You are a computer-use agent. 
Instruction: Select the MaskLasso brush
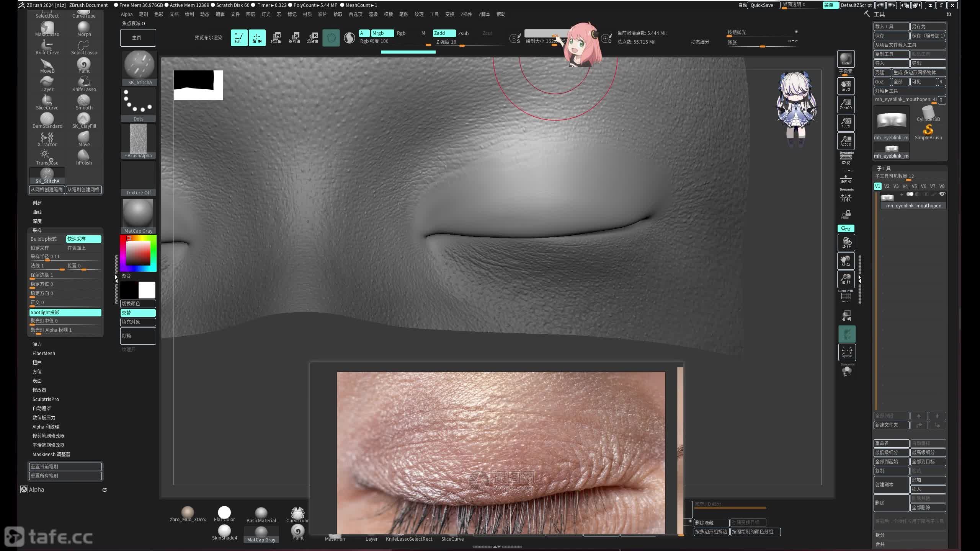47,29
